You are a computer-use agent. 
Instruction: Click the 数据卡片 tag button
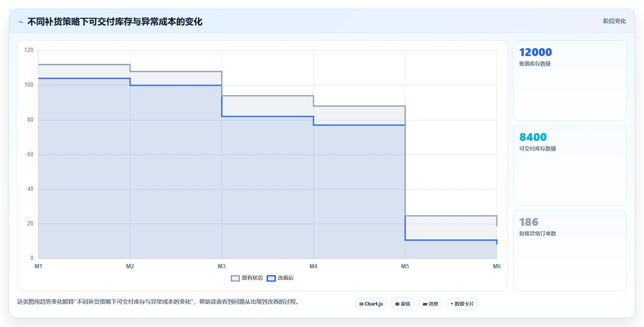coord(462,304)
